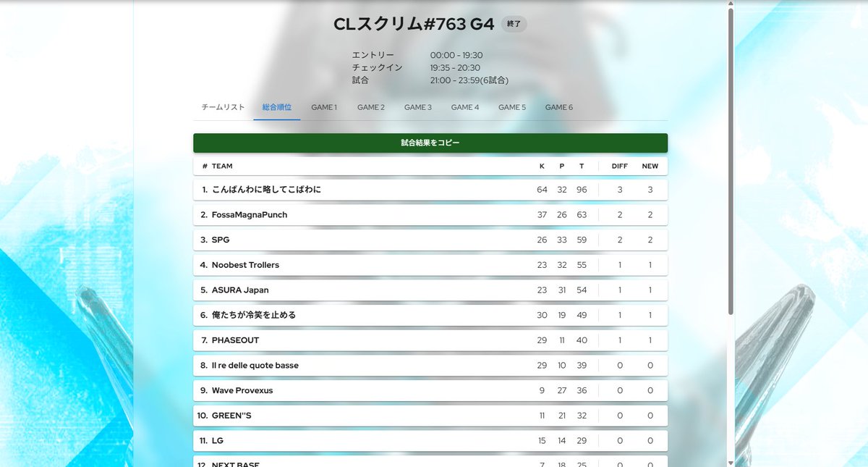Select the Il re delle quote basse row
Viewport: 868px width, 467px height.
430,366
